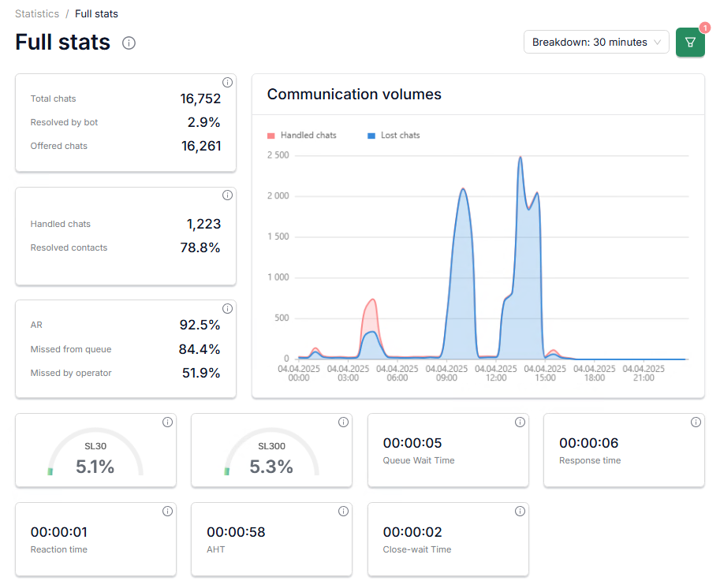Image resolution: width=720 pixels, height=588 pixels.
Task: Click info icon on Response time card
Action: tap(696, 422)
